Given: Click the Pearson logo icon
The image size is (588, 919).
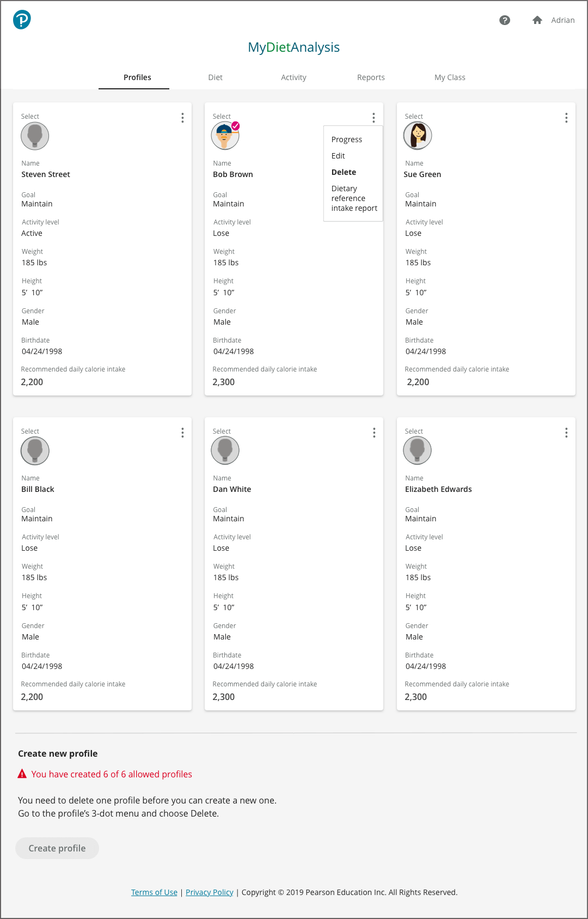Looking at the screenshot, I should [22, 20].
